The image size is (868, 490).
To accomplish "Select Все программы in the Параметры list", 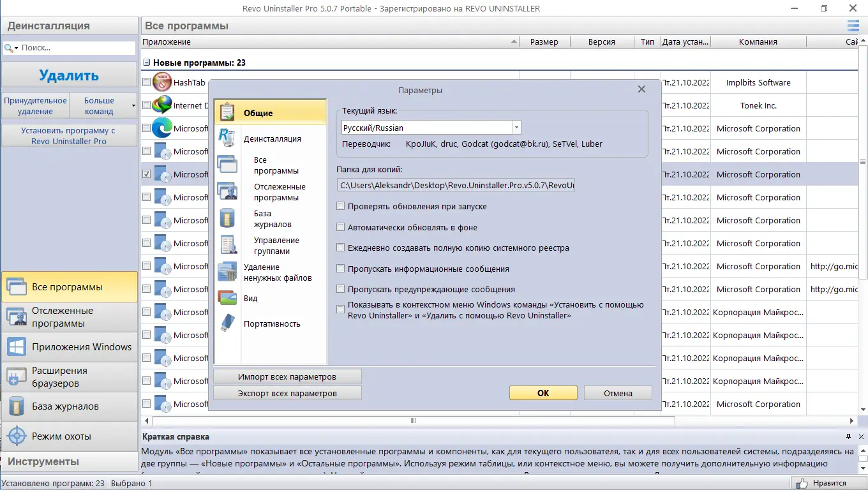I will click(276, 165).
